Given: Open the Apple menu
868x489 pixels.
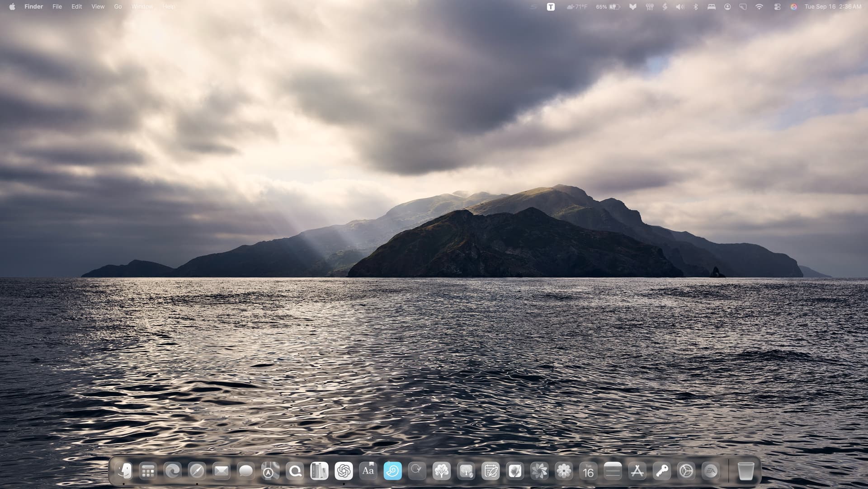Looking at the screenshot, I should [x=12, y=7].
